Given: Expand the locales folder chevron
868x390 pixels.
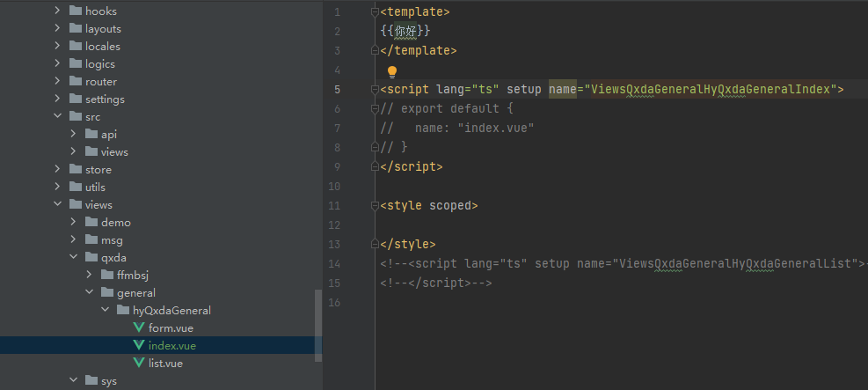Looking at the screenshot, I should 57,46.
